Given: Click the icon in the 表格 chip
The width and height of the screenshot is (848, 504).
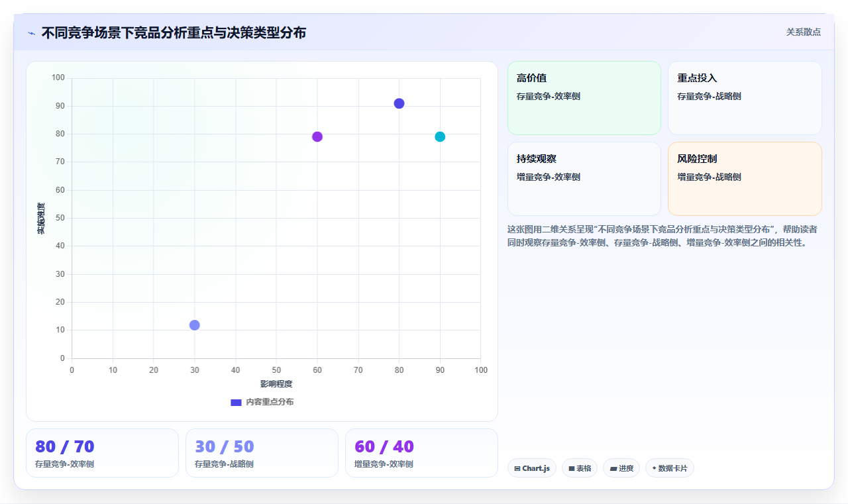Looking at the screenshot, I should [571, 469].
